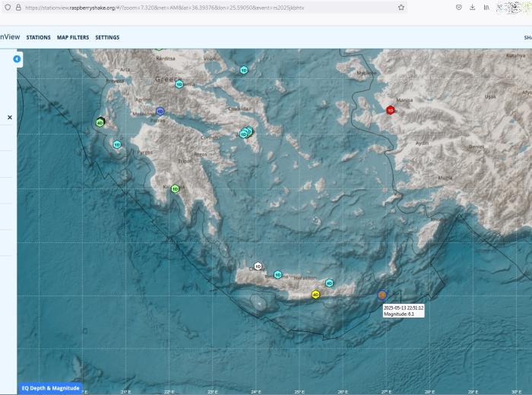532x395 pixels.
Task: Click the Volos city label
Action: pos(209,58)
